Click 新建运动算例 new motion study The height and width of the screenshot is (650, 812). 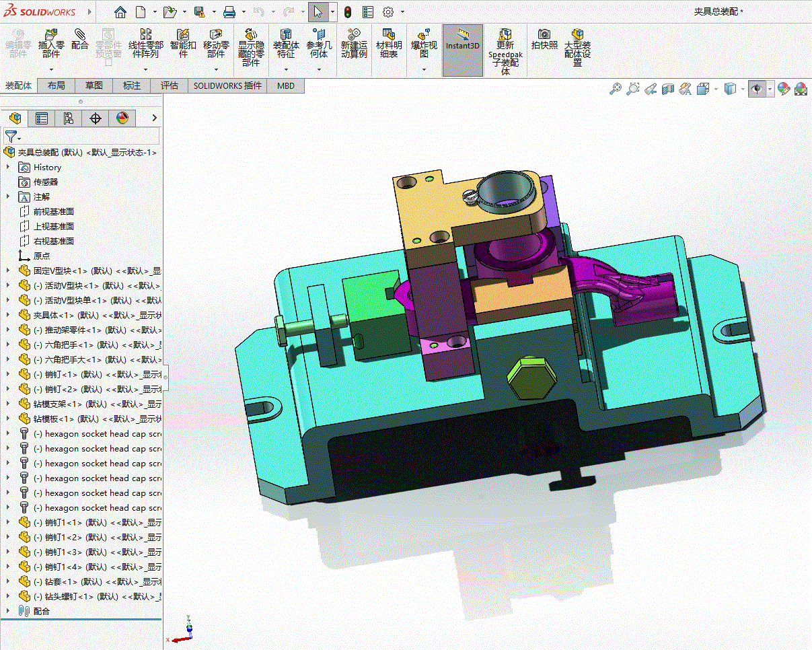[x=354, y=44]
